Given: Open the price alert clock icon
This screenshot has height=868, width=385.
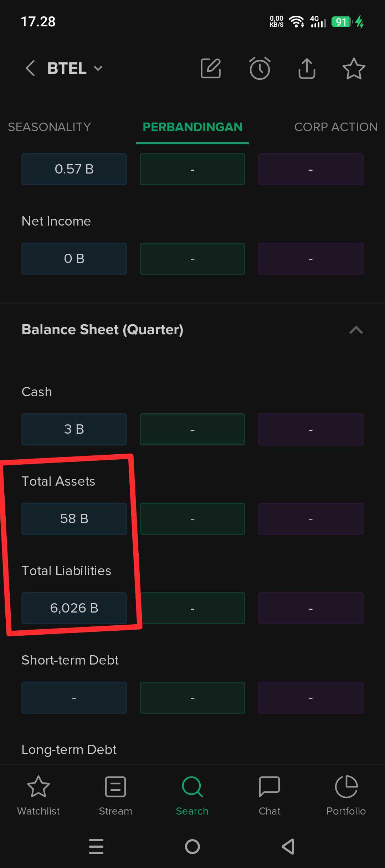Looking at the screenshot, I should point(260,68).
